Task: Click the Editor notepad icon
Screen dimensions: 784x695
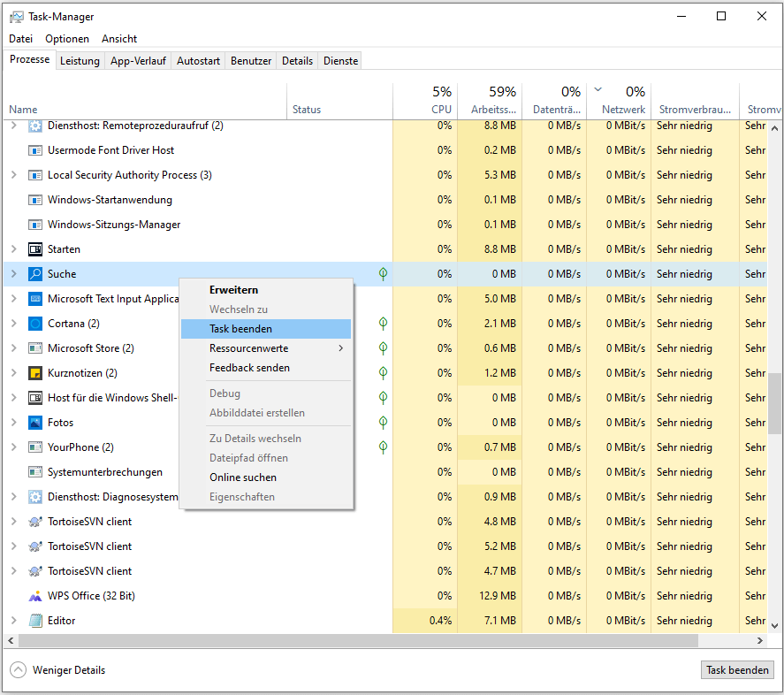Action: click(35, 621)
